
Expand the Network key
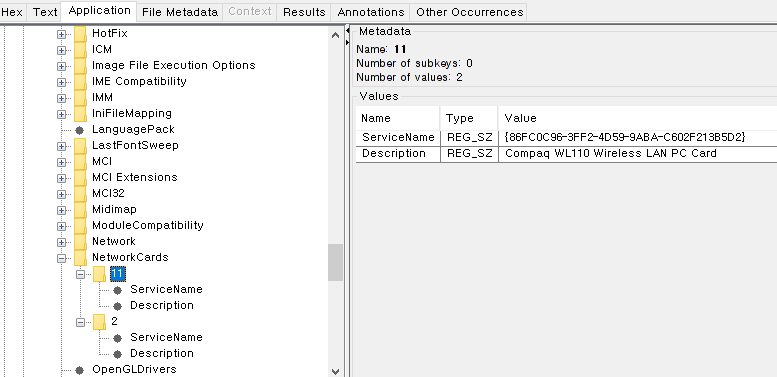[x=61, y=242]
